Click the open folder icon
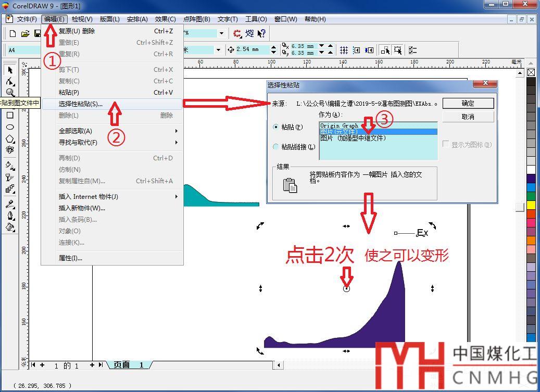 (x=24, y=33)
